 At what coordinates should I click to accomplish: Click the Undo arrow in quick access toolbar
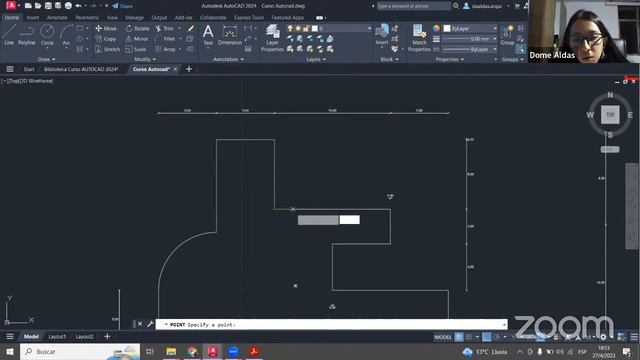tap(78, 6)
